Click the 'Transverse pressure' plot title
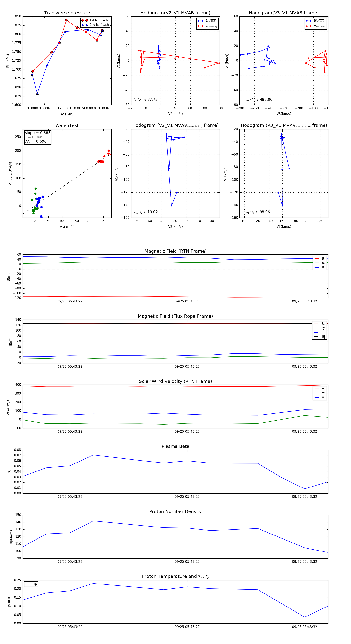 pyautogui.click(x=67, y=13)
